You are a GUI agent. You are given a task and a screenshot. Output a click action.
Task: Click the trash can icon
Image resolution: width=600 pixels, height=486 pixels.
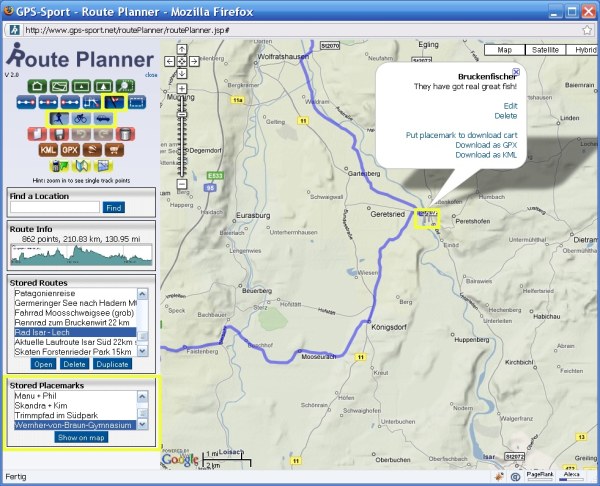[126, 134]
